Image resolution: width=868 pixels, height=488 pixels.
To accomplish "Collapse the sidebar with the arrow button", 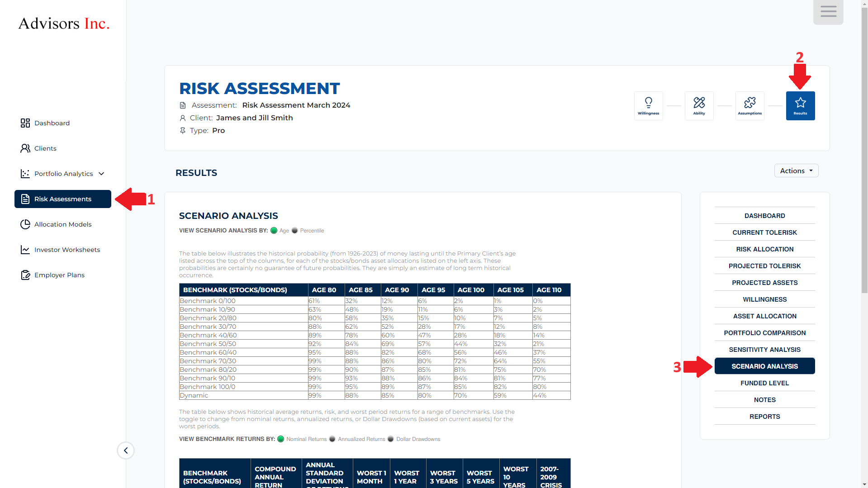I will (x=126, y=450).
